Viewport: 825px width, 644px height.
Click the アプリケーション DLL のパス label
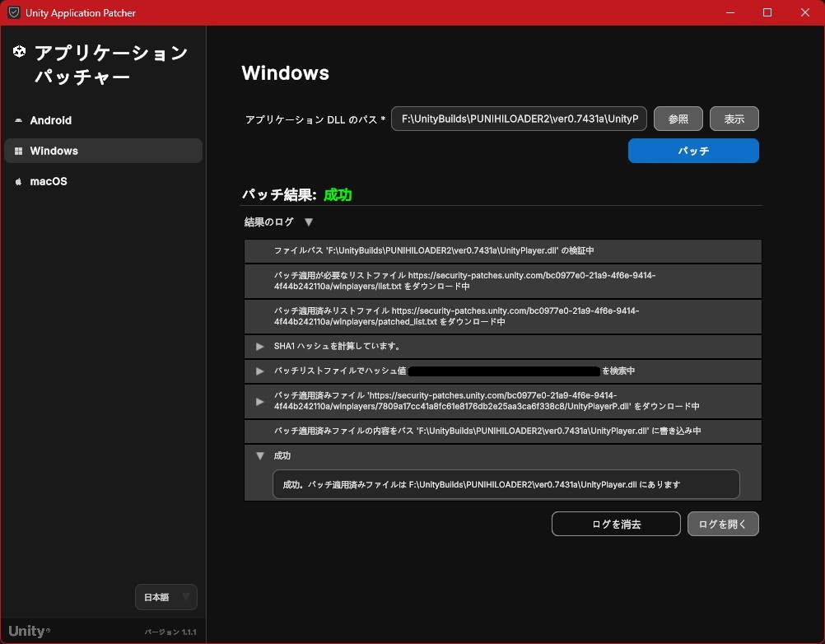point(315,119)
